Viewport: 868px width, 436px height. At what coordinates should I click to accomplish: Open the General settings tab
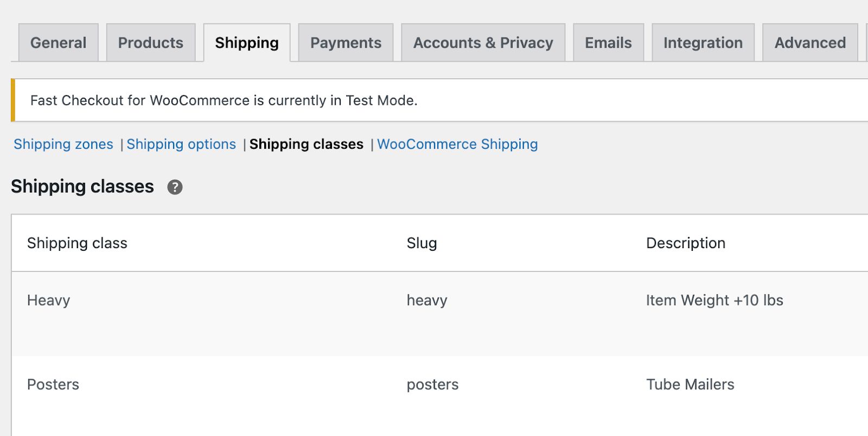(x=58, y=43)
